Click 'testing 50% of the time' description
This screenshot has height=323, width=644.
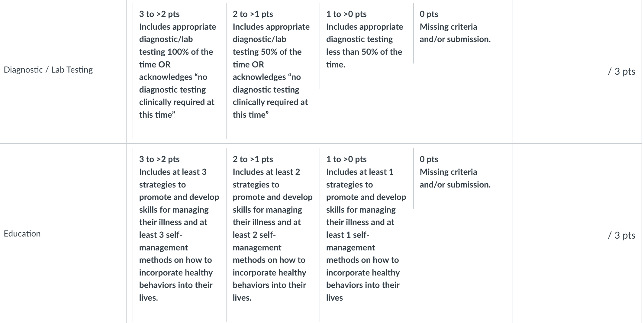click(x=267, y=58)
